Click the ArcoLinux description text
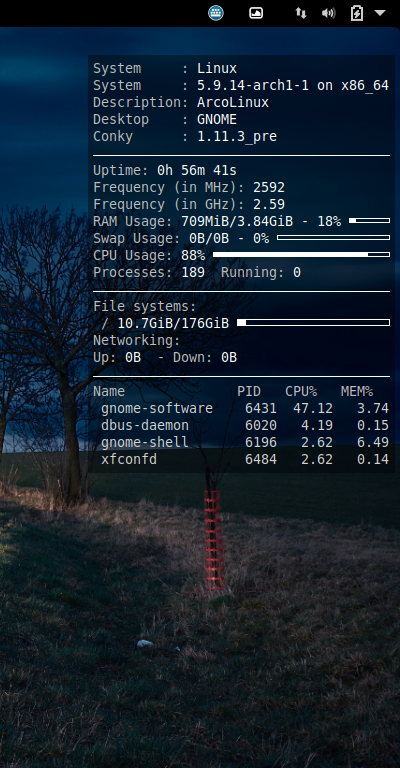The height and width of the screenshot is (768, 400). tap(233, 102)
